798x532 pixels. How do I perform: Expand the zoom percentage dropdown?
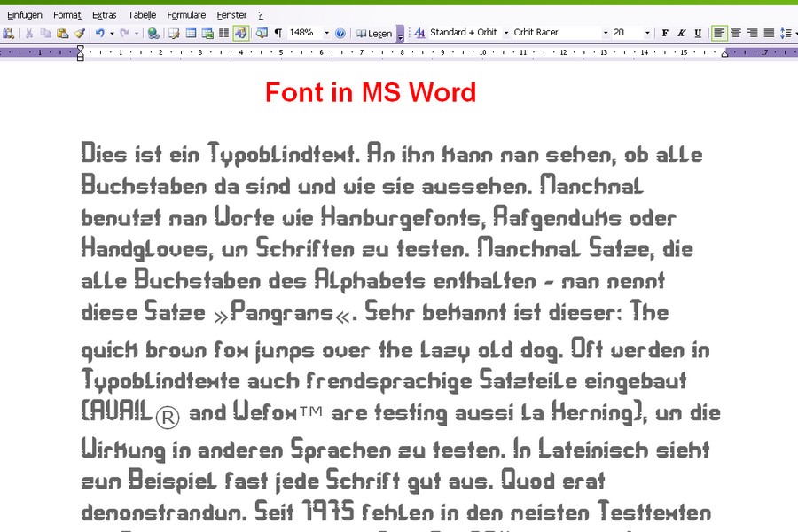coord(326,34)
